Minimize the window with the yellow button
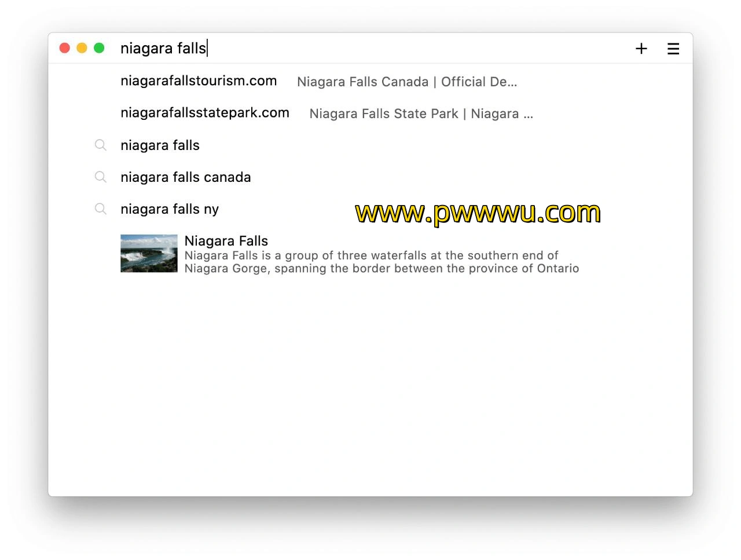 coord(82,48)
